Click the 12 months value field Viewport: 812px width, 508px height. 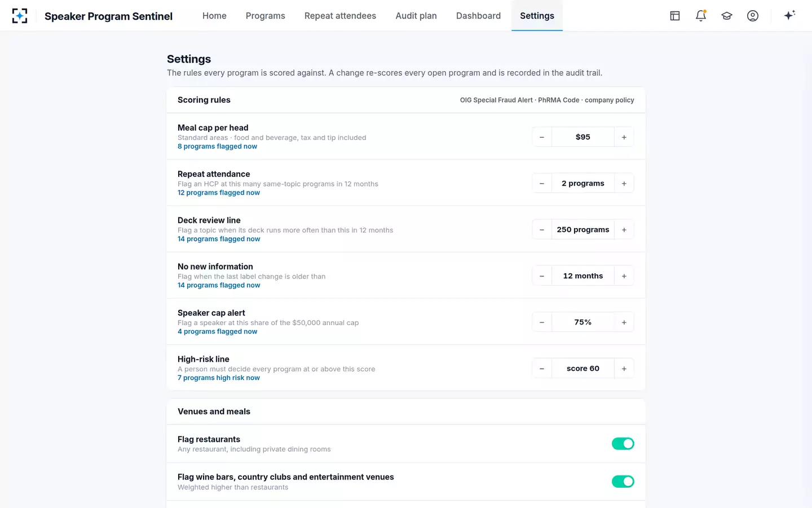(x=583, y=276)
